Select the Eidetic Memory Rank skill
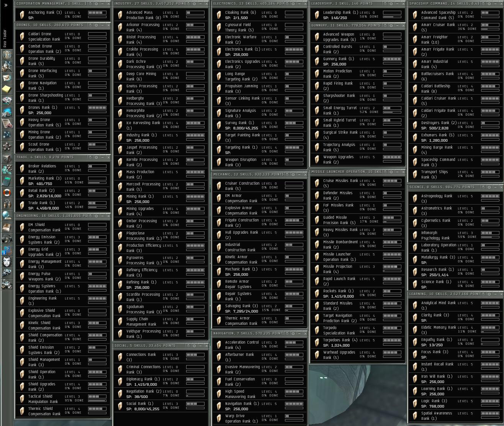Image resolution: width=504 pixels, height=426 pixels. (x=457, y=330)
